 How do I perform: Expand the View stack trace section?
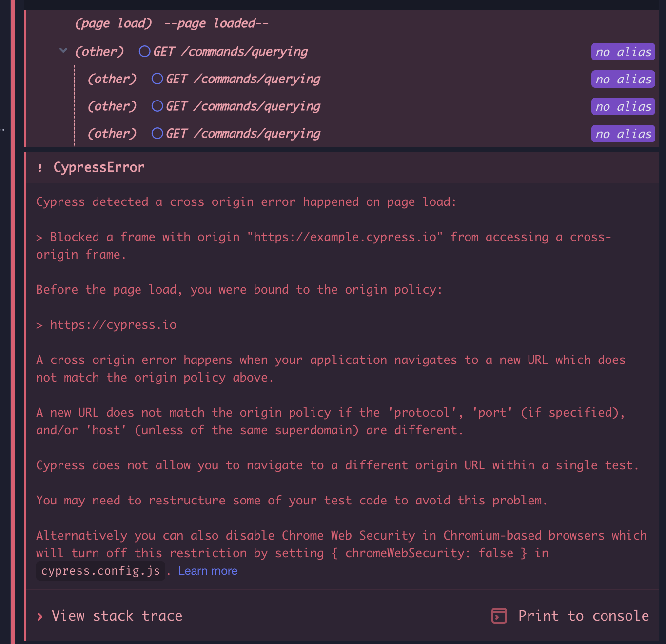(117, 616)
